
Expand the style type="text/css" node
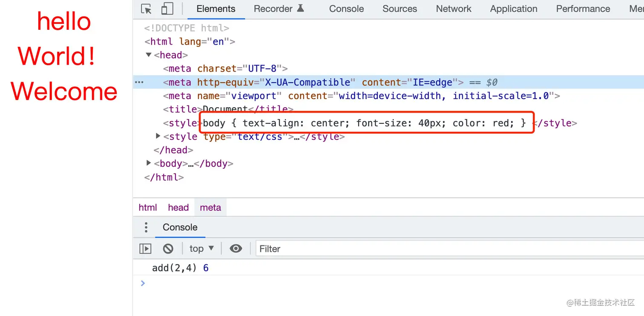(158, 136)
